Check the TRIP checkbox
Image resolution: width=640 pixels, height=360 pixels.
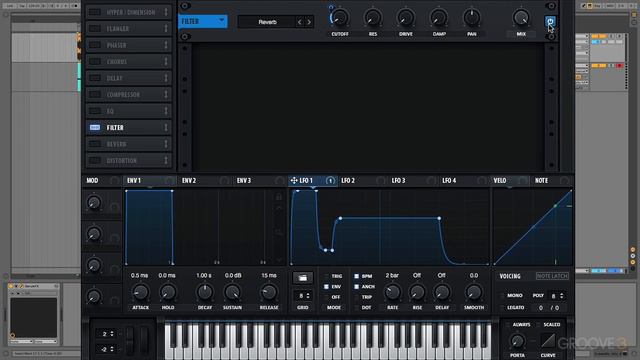(x=356, y=297)
